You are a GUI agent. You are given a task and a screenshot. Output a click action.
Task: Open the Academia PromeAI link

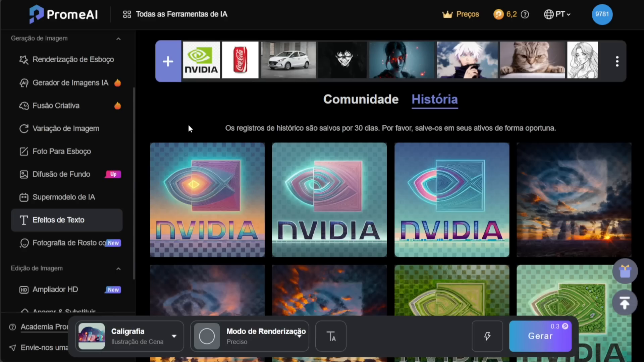click(x=44, y=327)
